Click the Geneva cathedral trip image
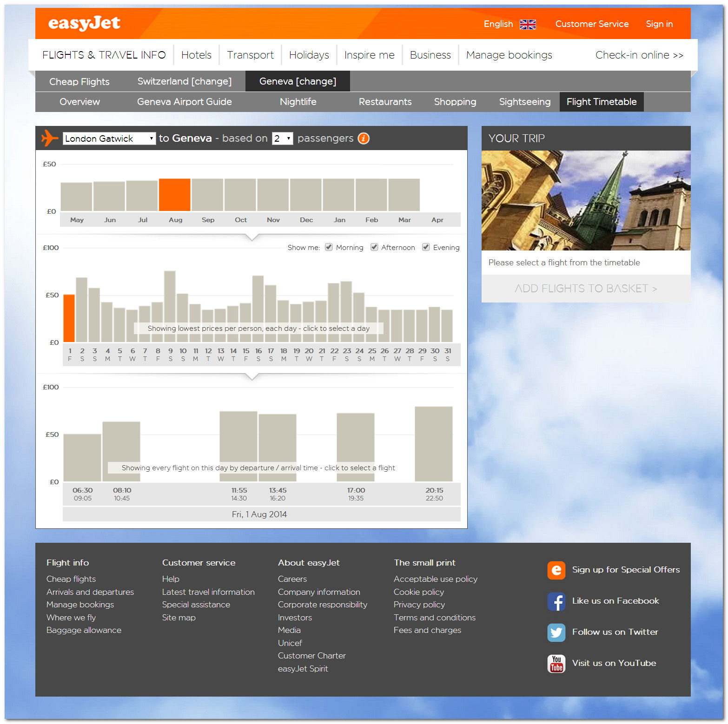This screenshot has height=724, width=728. coord(586,200)
